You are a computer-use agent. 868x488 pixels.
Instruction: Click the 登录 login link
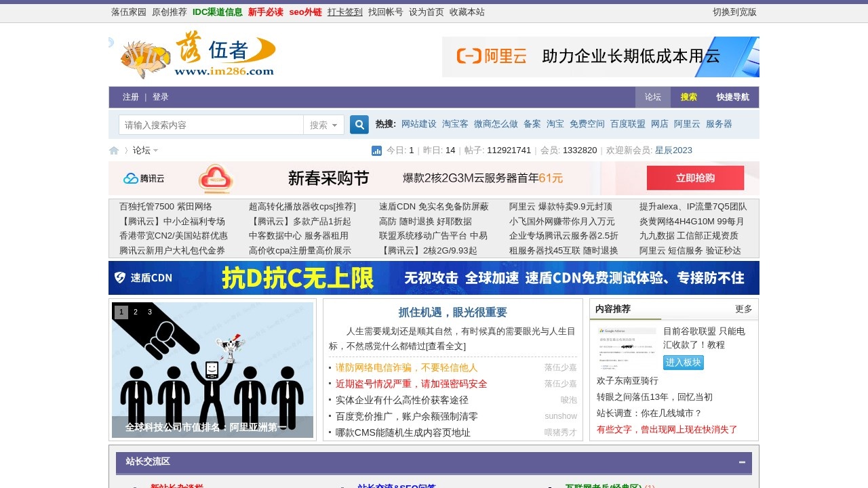(161, 97)
